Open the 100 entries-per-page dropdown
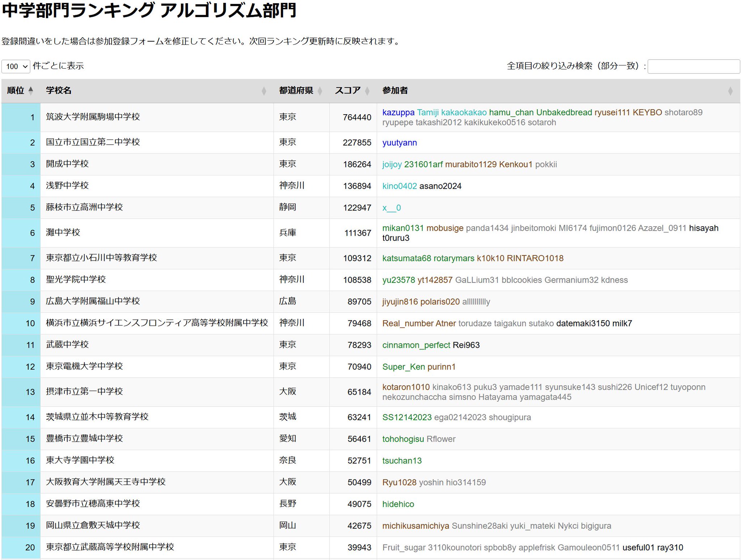 click(16, 66)
